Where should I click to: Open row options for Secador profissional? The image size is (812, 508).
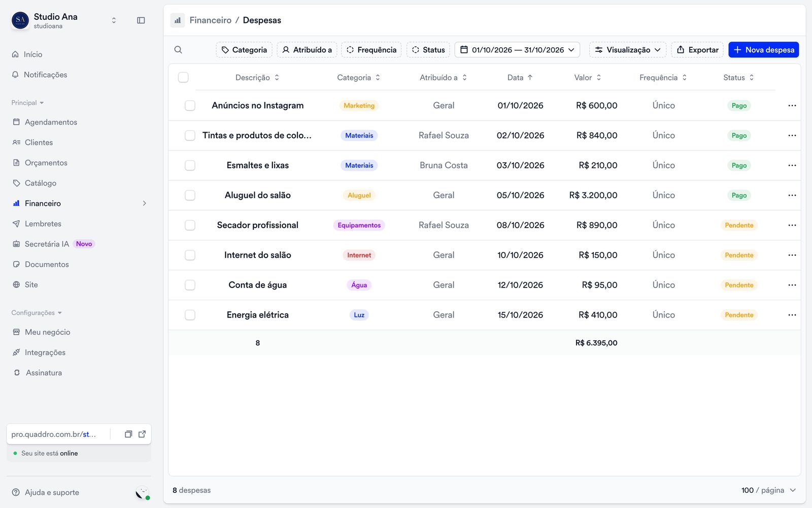pos(792,225)
